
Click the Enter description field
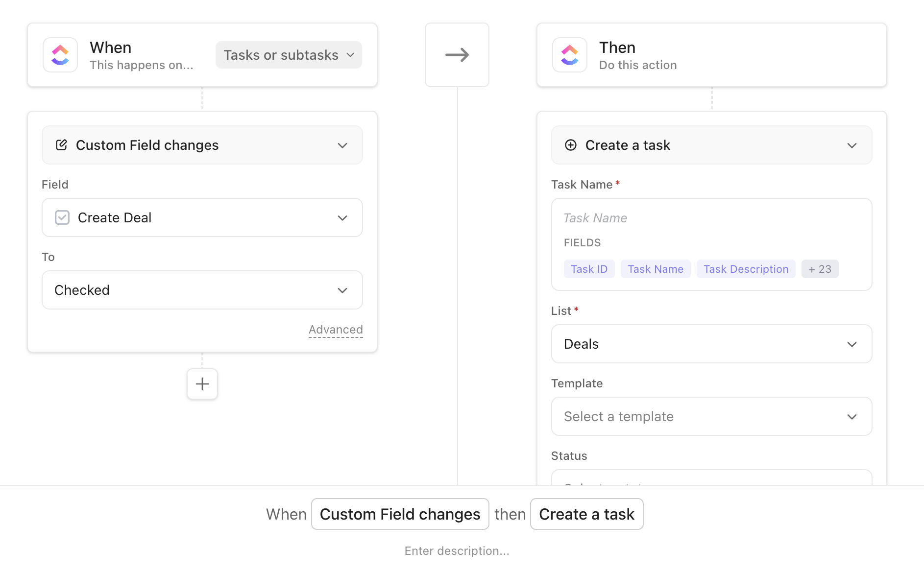point(457,551)
